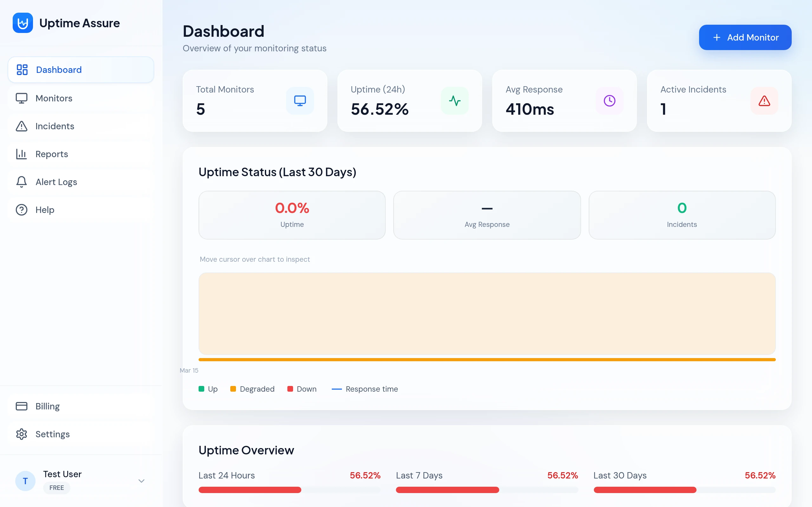Open the Help page

pos(45,209)
